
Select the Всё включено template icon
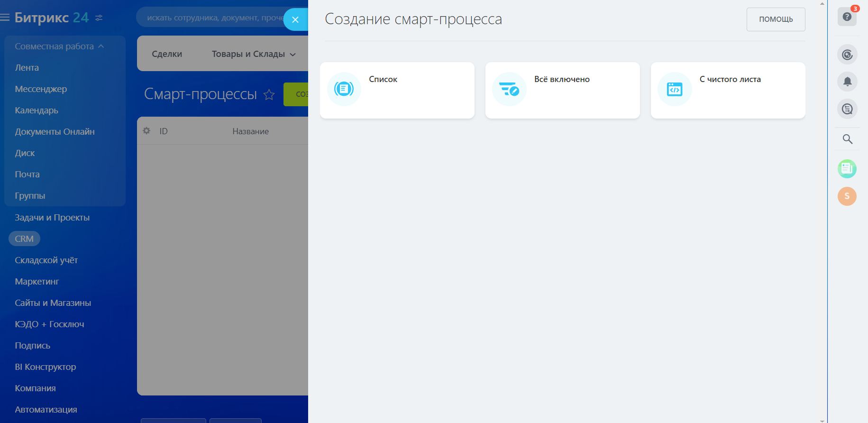pyautogui.click(x=509, y=89)
